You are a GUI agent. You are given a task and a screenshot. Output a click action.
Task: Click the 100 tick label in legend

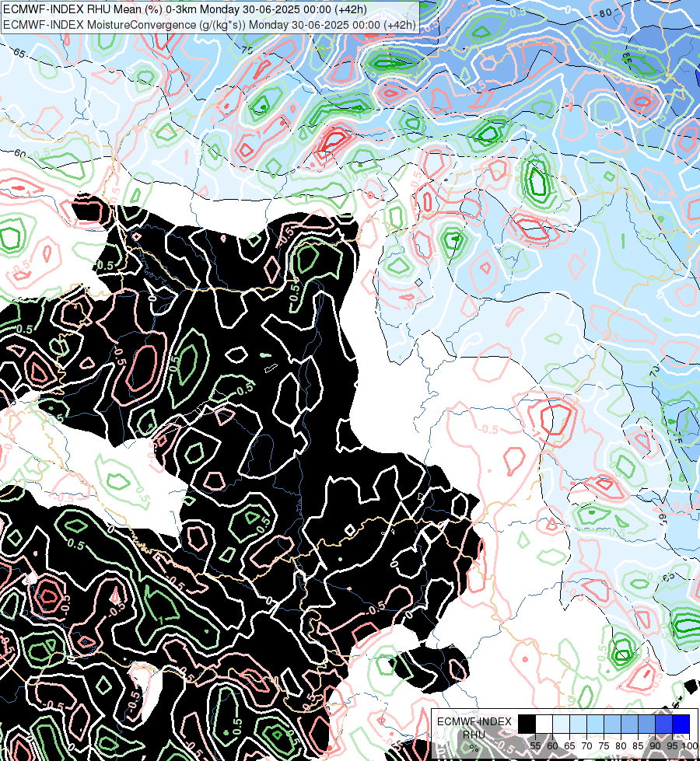[x=690, y=746]
